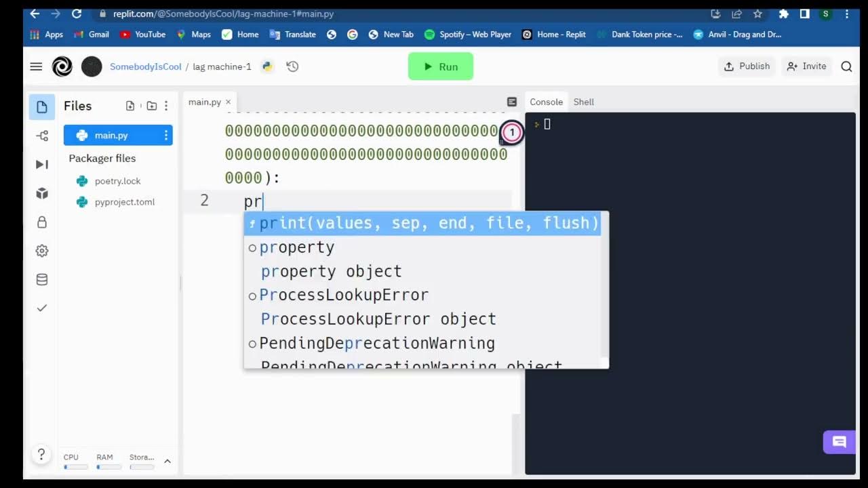This screenshot has height=488, width=868.
Task: Click the RAM usage bar
Action: tap(108, 466)
